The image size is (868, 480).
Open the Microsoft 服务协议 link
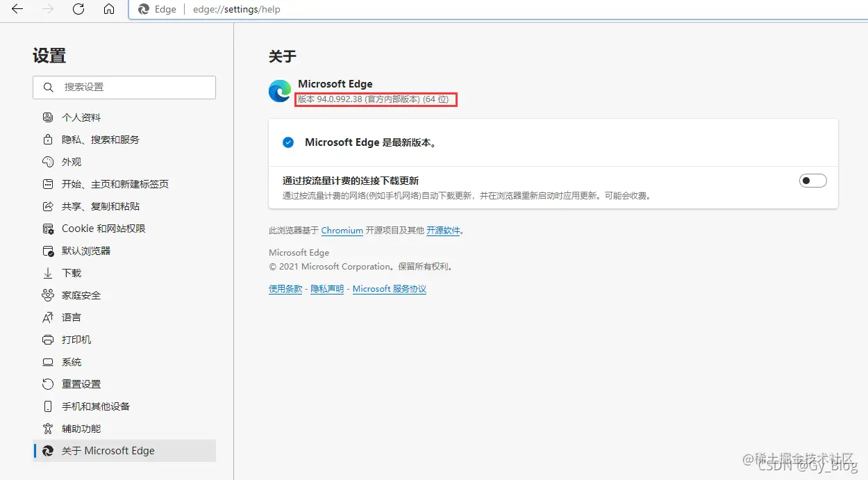point(390,289)
